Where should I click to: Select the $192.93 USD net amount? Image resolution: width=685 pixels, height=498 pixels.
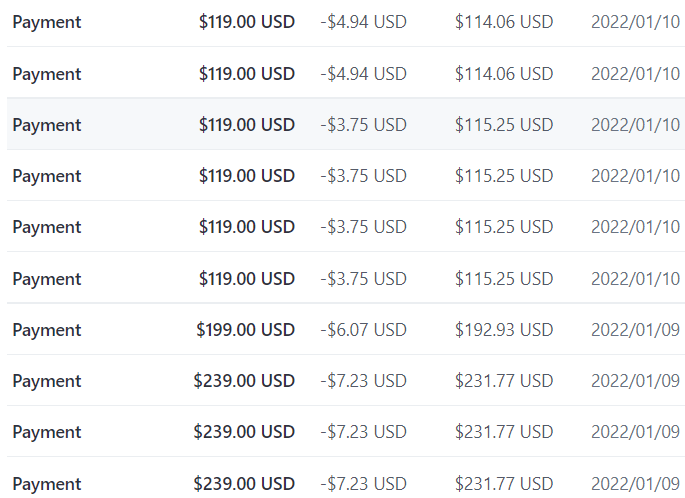[504, 330]
